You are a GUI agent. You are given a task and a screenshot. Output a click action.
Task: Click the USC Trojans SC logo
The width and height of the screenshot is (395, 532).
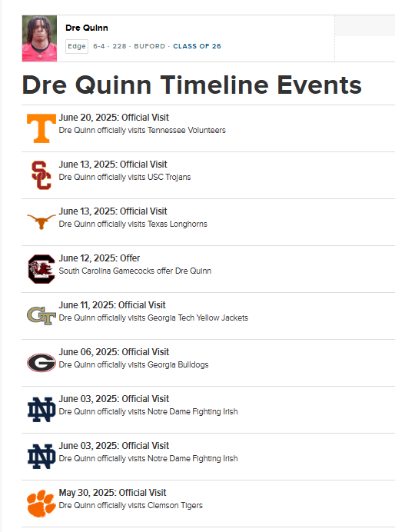click(41, 175)
